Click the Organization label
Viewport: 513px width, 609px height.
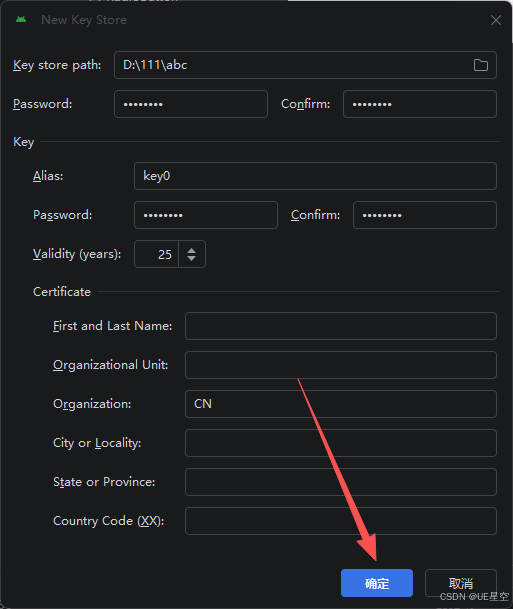92,404
